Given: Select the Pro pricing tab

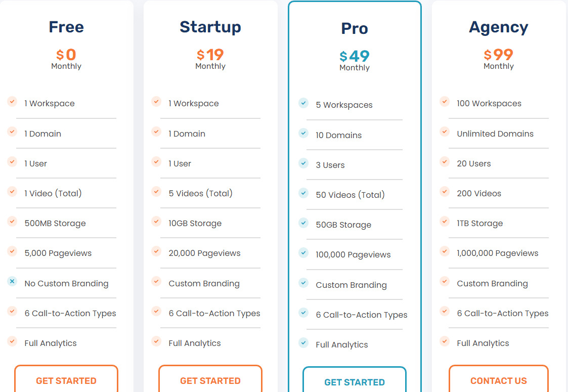Looking at the screenshot, I should coord(355,29).
